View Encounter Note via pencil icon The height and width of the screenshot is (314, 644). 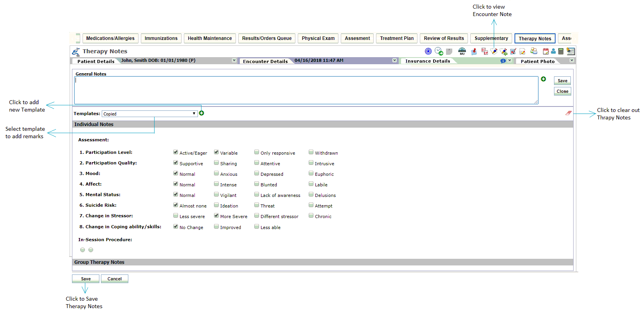pyautogui.click(x=494, y=51)
